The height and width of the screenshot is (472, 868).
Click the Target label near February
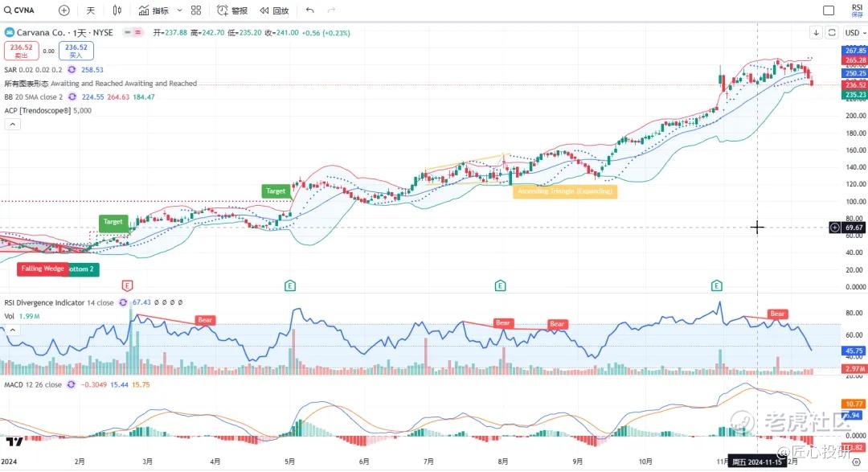tap(113, 222)
